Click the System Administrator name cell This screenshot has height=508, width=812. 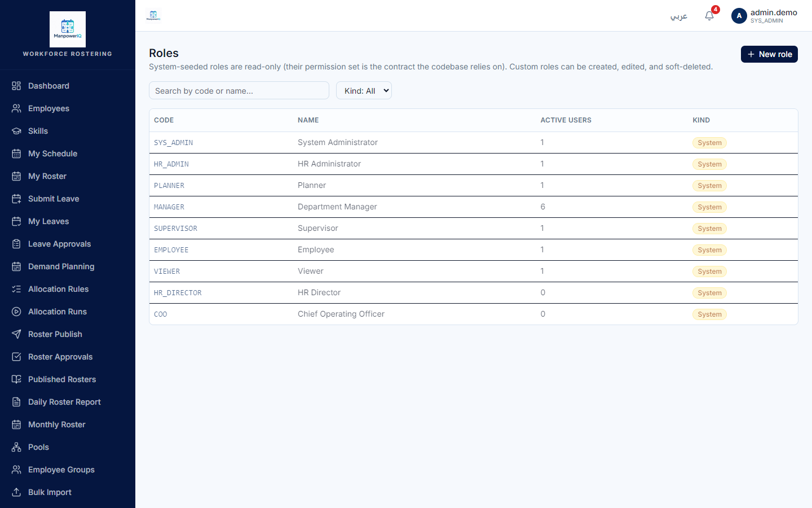tap(338, 142)
